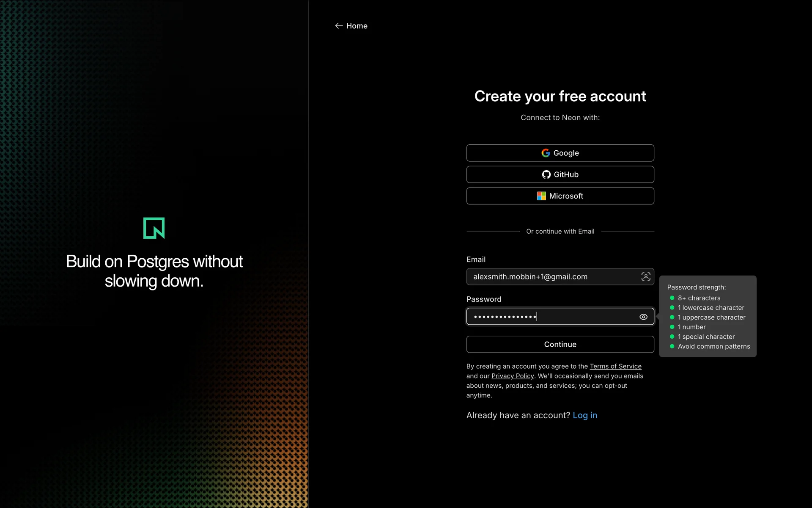Click the Microsoft logo icon
The height and width of the screenshot is (508, 812).
coord(541,196)
